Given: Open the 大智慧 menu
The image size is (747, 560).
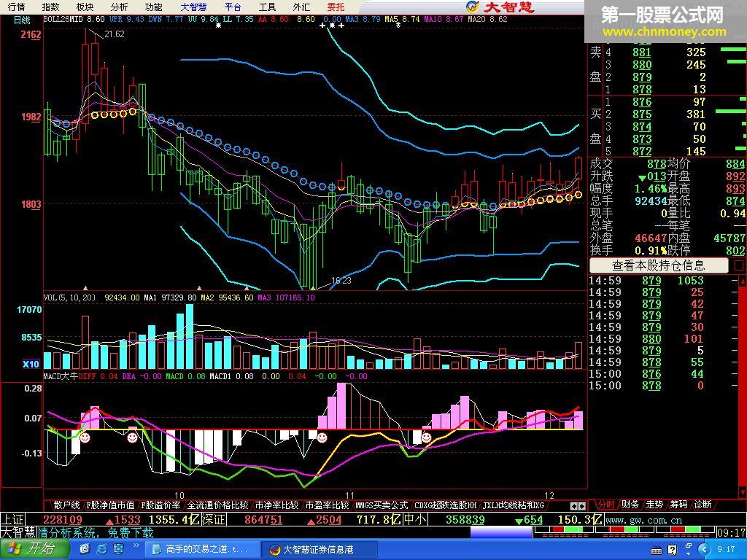Looking at the screenshot, I should (x=194, y=7).
